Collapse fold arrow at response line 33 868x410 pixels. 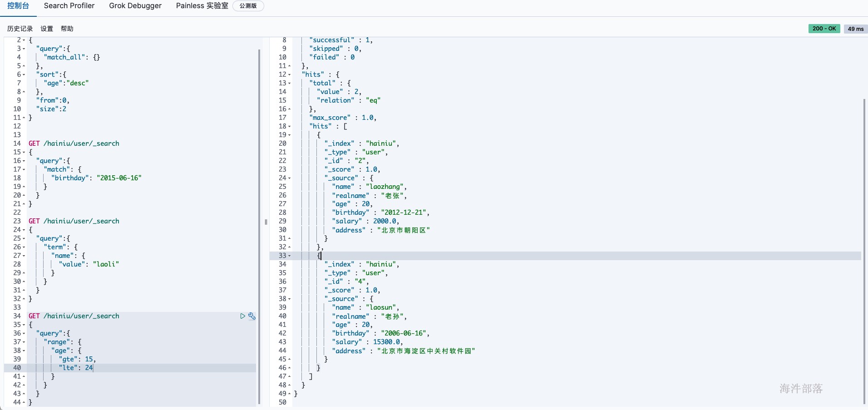pyautogui.click(x=289, y=256)
